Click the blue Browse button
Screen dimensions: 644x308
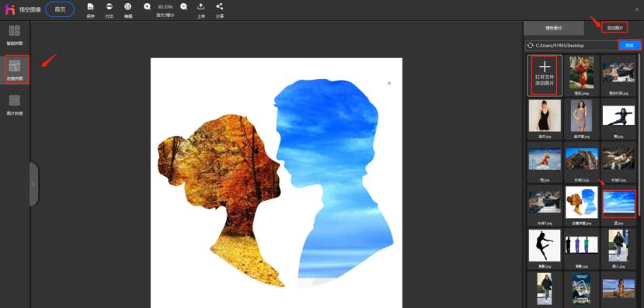(629, 46)
